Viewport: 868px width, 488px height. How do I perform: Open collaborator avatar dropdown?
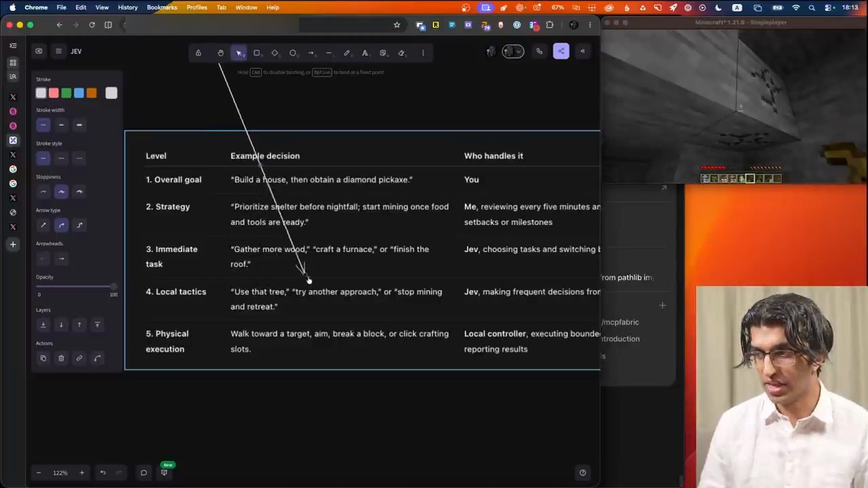pyautogui.click(x=513, y=52)
